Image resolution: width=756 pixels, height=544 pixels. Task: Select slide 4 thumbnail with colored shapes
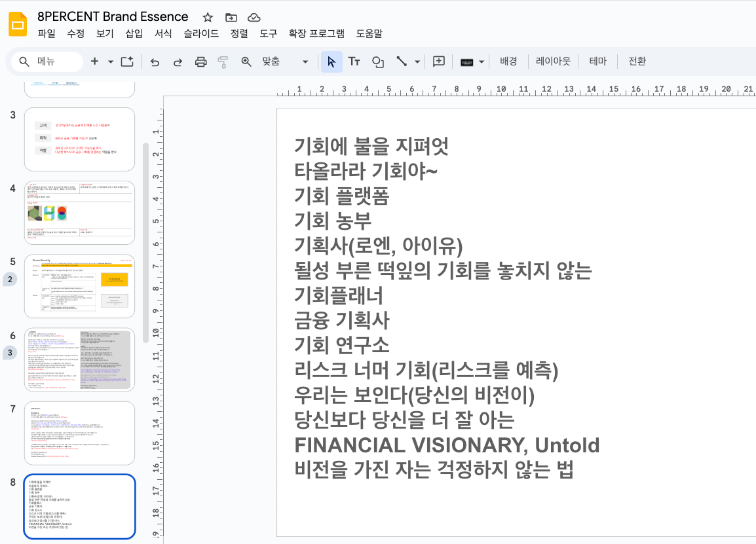coord(79,213)
